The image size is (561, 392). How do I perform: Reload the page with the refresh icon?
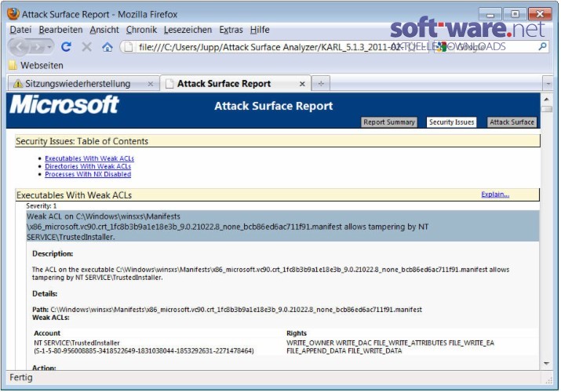click(66, 47)
